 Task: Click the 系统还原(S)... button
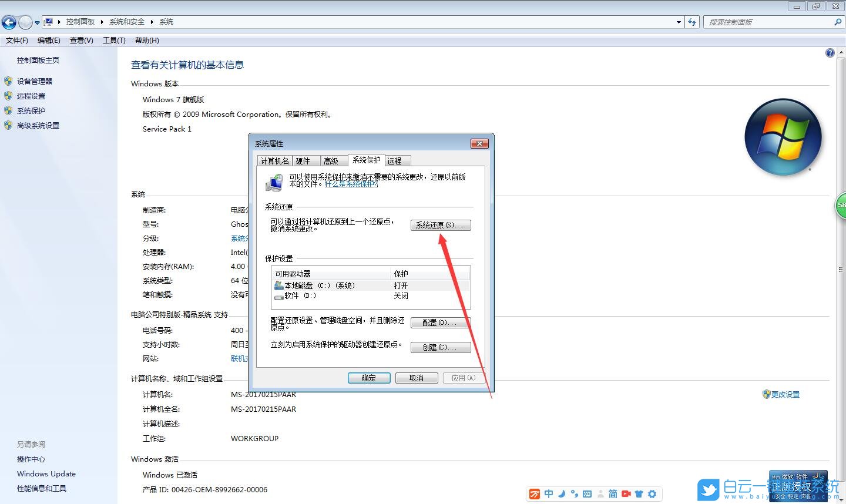pyautogui.click(x=441, y=225)
